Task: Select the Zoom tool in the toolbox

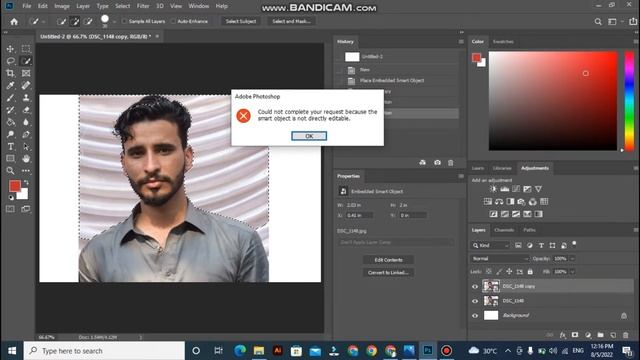Action: coord(10,171)
